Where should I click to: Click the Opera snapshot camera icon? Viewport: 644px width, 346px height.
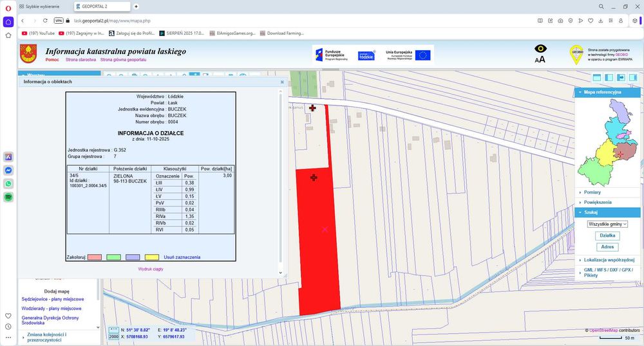point(561,21)
